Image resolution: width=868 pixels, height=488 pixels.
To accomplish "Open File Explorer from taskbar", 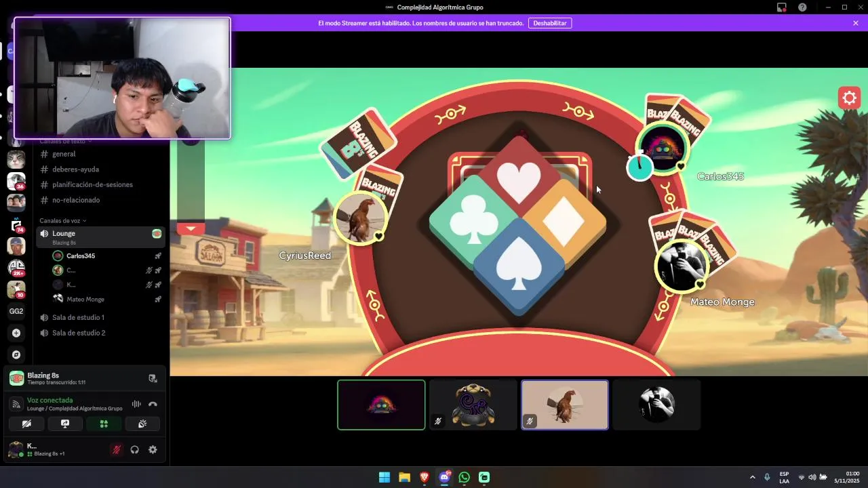I will (404, 477).
